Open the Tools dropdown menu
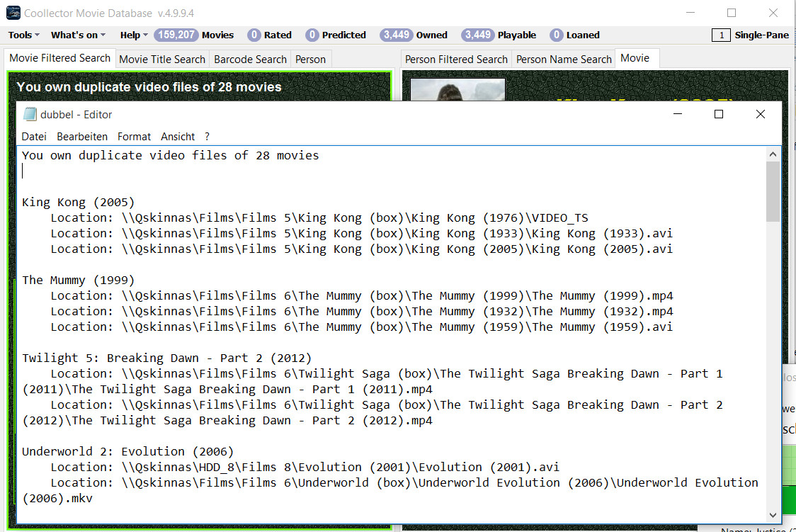The image size is (796, 532). pyautogui.click(x=23, y=35)
